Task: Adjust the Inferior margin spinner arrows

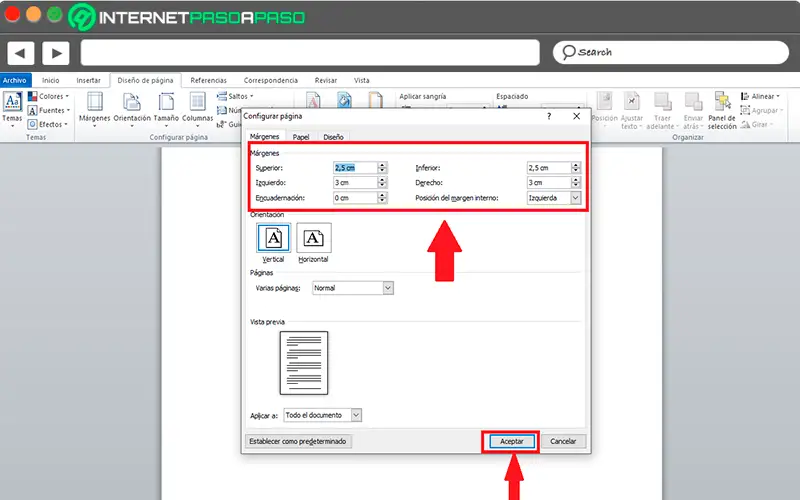Action: click(x=576, y=167)
